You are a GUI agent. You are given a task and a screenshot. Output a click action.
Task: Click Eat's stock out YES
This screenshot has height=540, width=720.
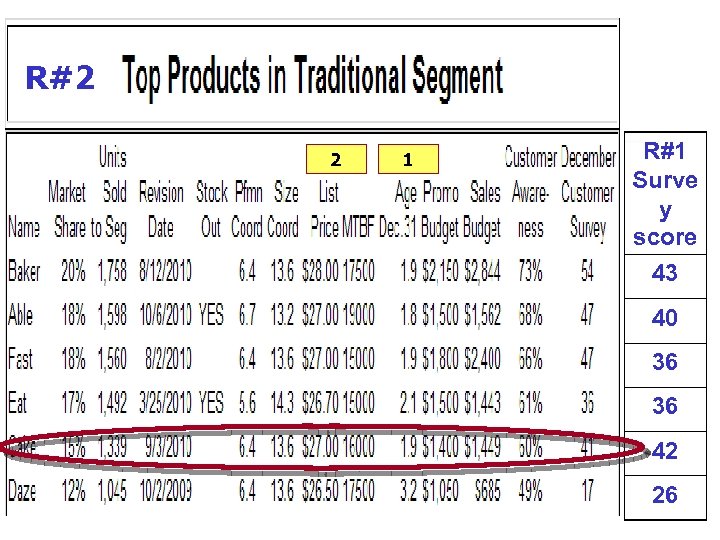(211, 403)
